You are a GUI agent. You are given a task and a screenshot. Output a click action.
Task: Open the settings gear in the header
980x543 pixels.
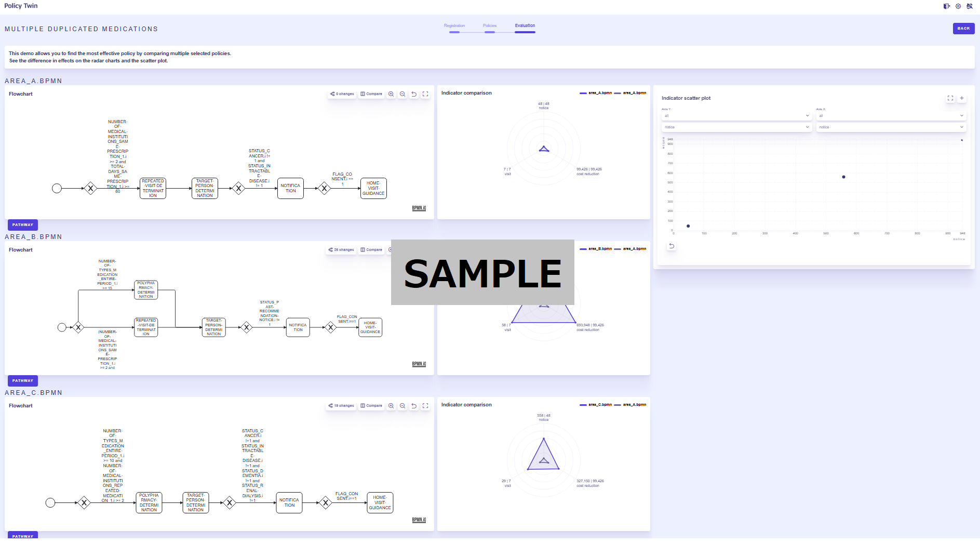pos(958,6)
